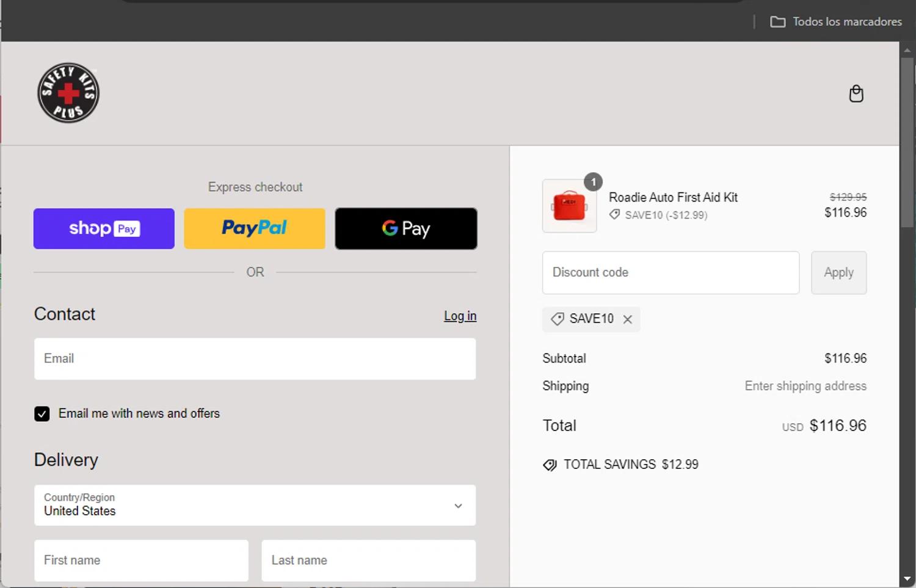Screen dimensions: 916x588
Task: Click the Roadie Auto First Aid Kit thumbnail
Action: pyautogui.click(x=569, y=206)
